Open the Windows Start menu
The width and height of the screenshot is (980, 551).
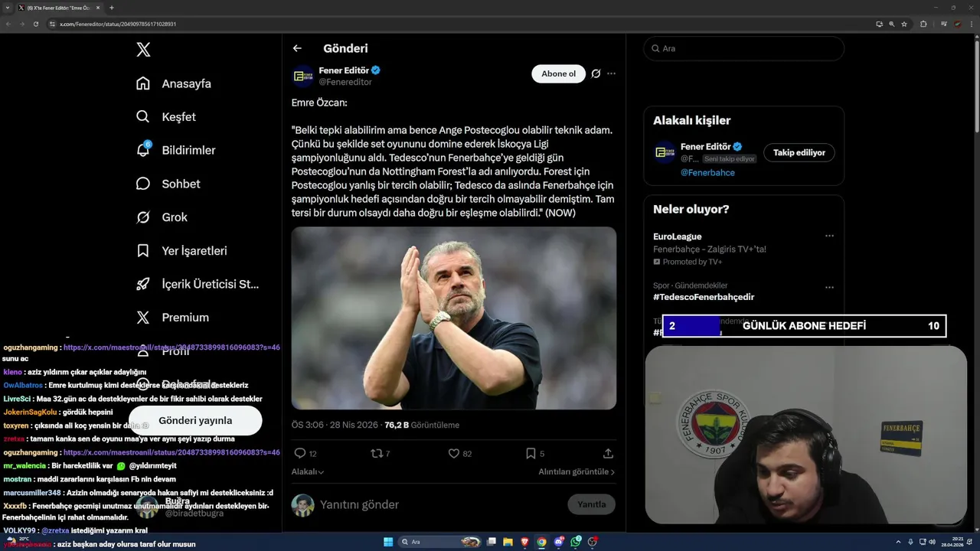click(388, 542)
